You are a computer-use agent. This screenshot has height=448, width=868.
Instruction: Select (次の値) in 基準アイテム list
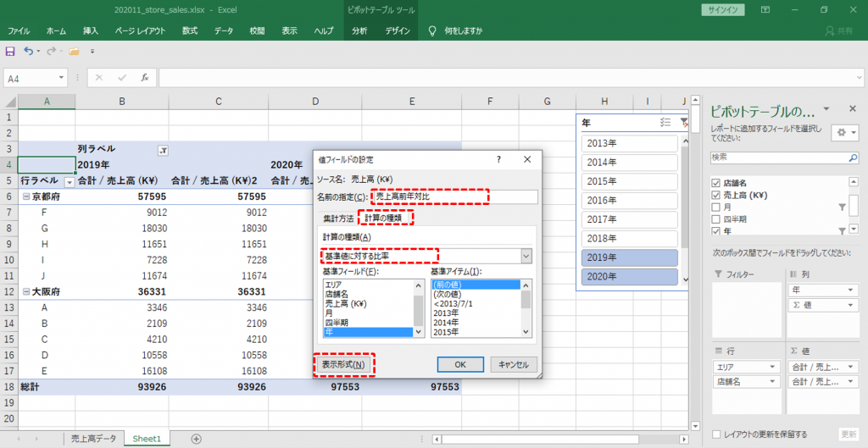(476, 294)
